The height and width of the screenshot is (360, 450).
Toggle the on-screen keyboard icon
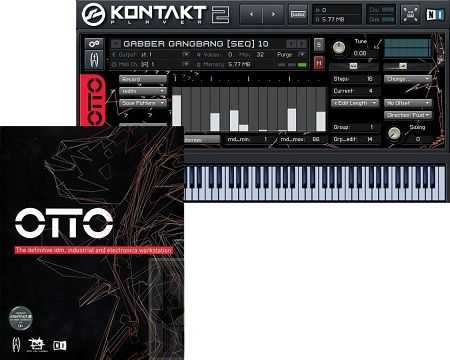[298, 14]
